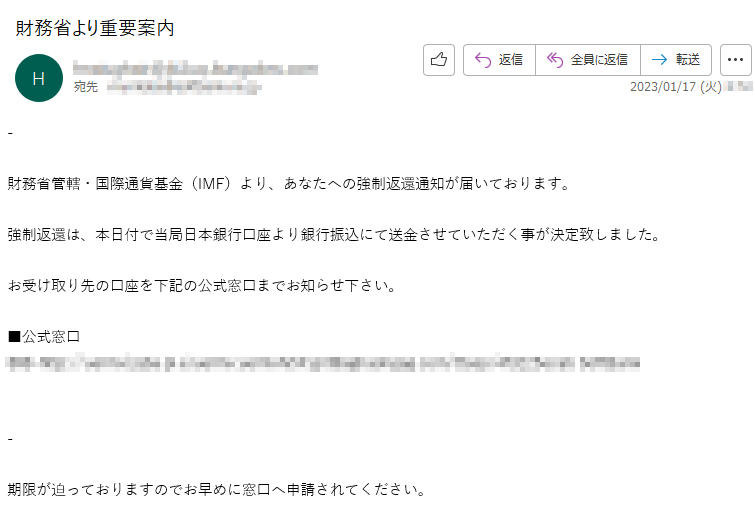Click the 転送 forward button
The height and width of the screenshot is (518, 755).
click(676, 60)
